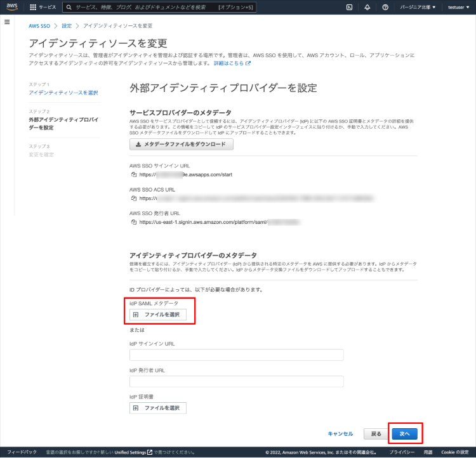Copy the AWS SSO ACS URL
Image resolution: width=476 pixels, height=458 pixels.
click(133, 198)
